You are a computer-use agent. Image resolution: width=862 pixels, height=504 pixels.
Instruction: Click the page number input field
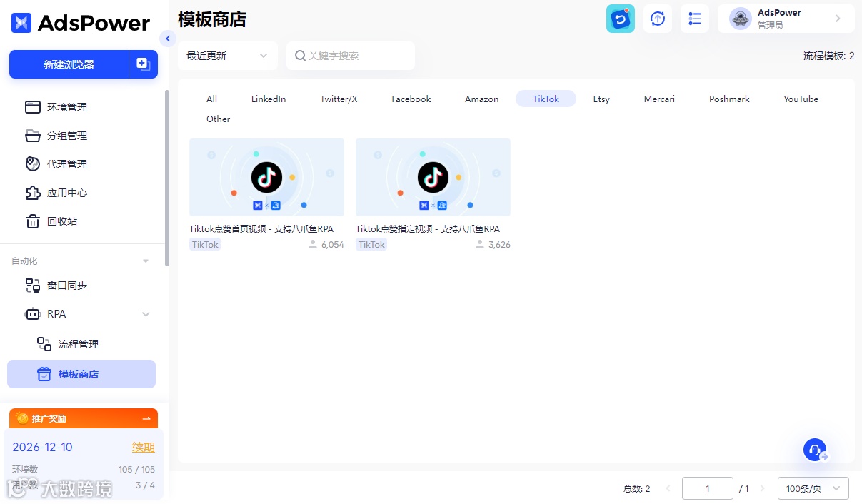pos(708,488)
